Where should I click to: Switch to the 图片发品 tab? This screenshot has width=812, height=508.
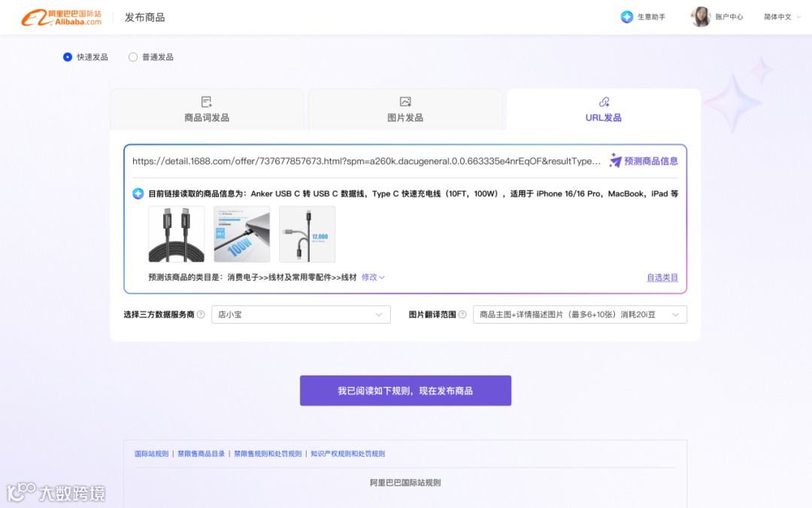point(405,109)
